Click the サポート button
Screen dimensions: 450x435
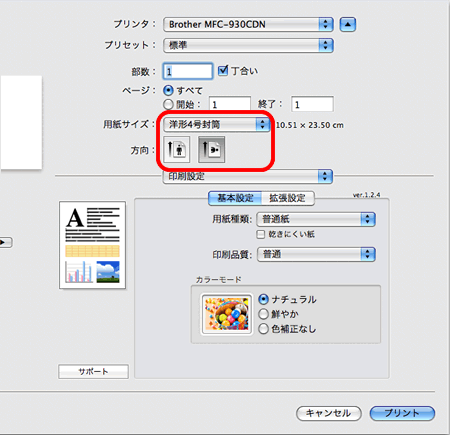click(x=93, y=371)
